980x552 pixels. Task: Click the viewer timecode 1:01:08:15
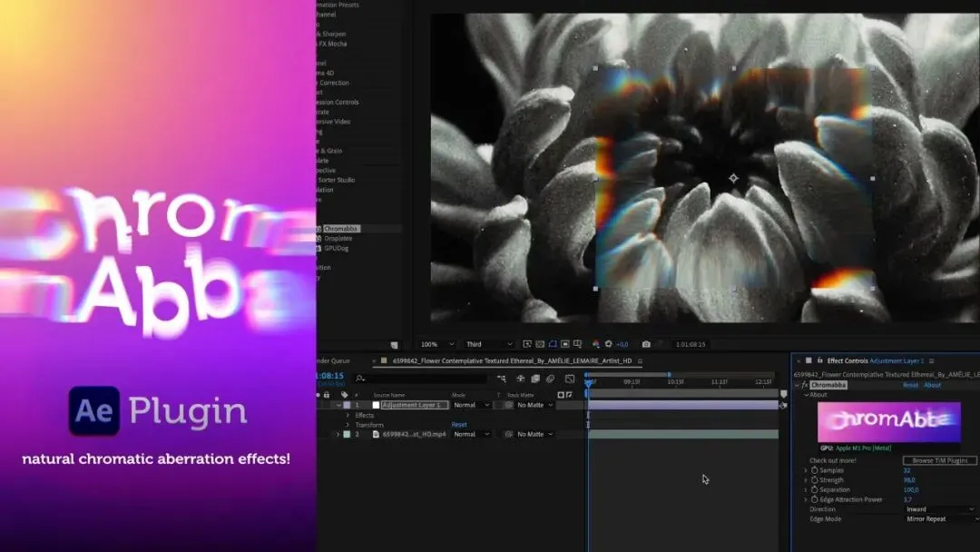pyautogui.click(x=691, y=344)
